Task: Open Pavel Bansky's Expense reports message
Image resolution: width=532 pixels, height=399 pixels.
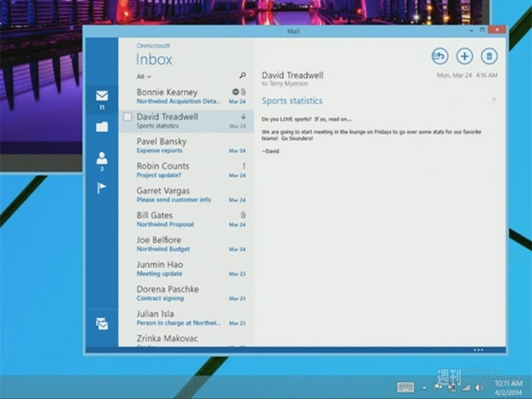Action: [186, 145]
